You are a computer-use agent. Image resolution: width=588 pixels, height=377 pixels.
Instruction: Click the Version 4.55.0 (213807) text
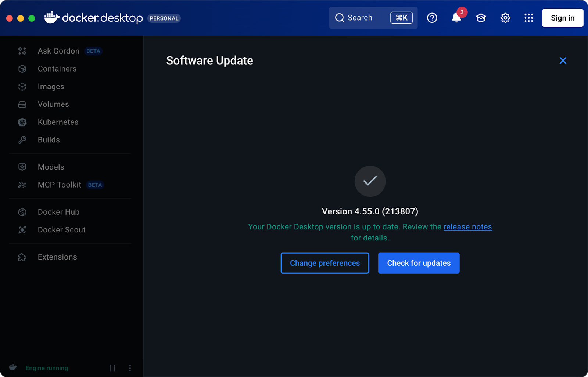pos(370,211)
